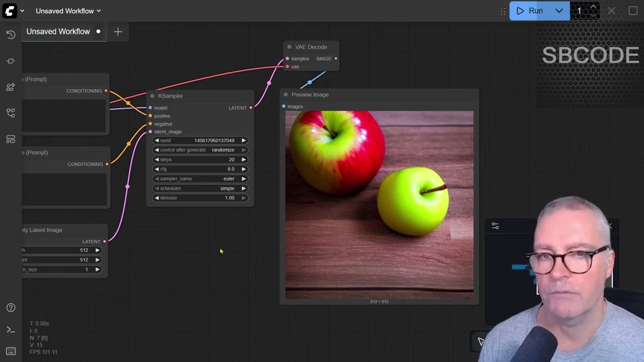644x362 pixels.
Task: Click the lower CONDITIONING output port
Action: click(107, 164)
